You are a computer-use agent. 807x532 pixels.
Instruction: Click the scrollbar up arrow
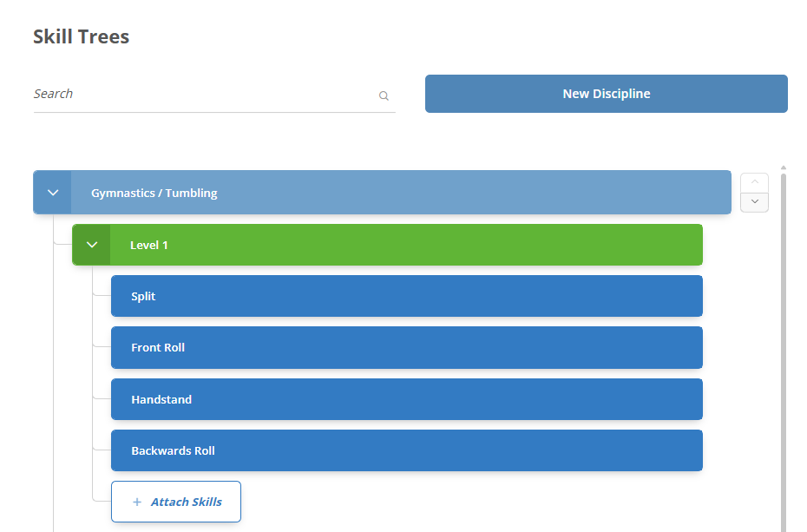click(x=784, y=167)
